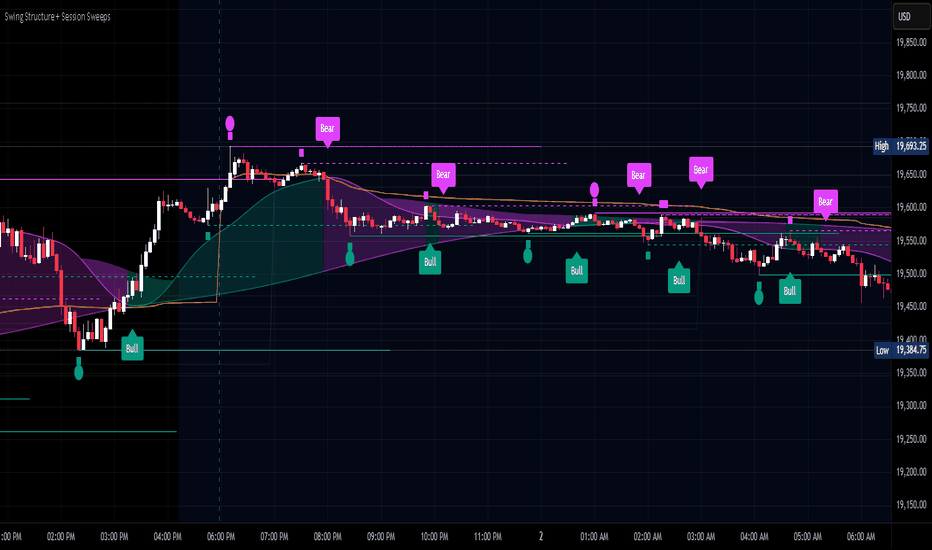932x550 pixels.
Task: Click the 09:00 PM time axis label
Action: coord(381,536)
